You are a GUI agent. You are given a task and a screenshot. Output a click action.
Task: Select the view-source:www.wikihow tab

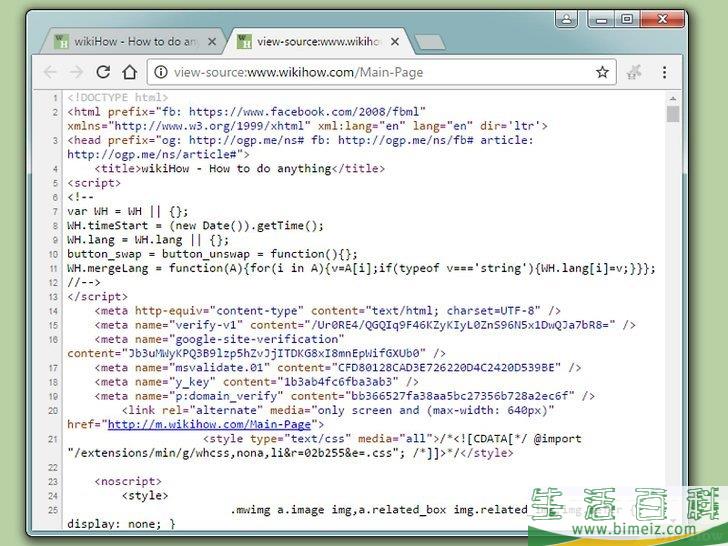(318, 42)
